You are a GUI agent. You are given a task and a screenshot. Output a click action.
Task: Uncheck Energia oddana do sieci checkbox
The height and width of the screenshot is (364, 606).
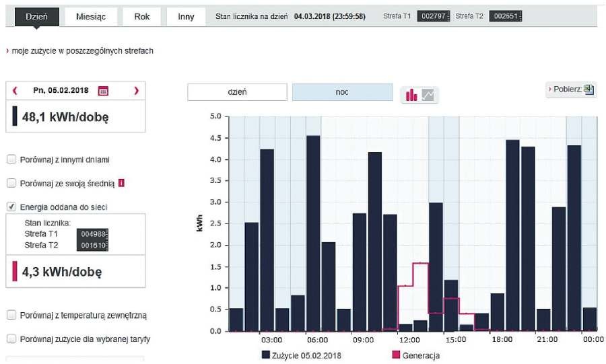pyautogui.click(x=11, y=207)
